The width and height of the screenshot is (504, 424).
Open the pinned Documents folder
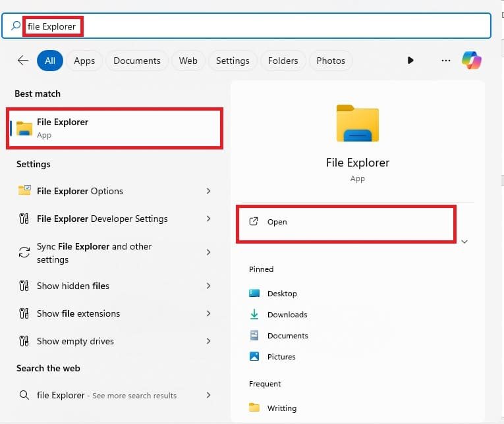click(287, 336)
